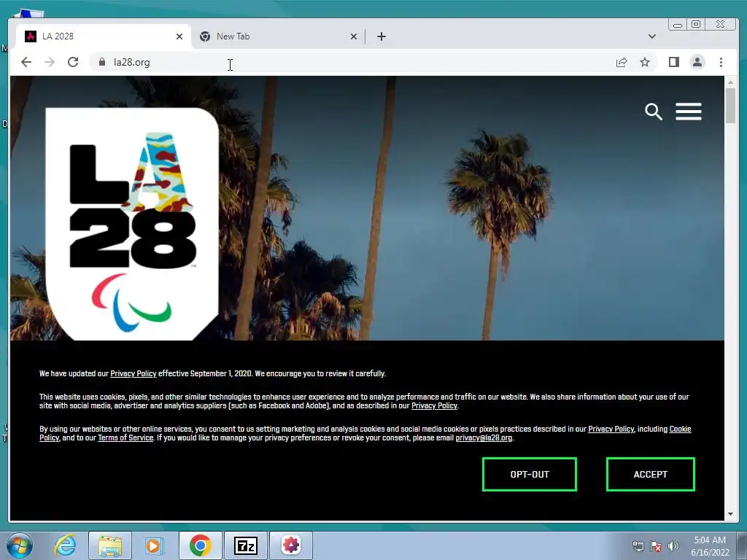
Task: Restore down the Chrome window
Action: tap(695, 24)
